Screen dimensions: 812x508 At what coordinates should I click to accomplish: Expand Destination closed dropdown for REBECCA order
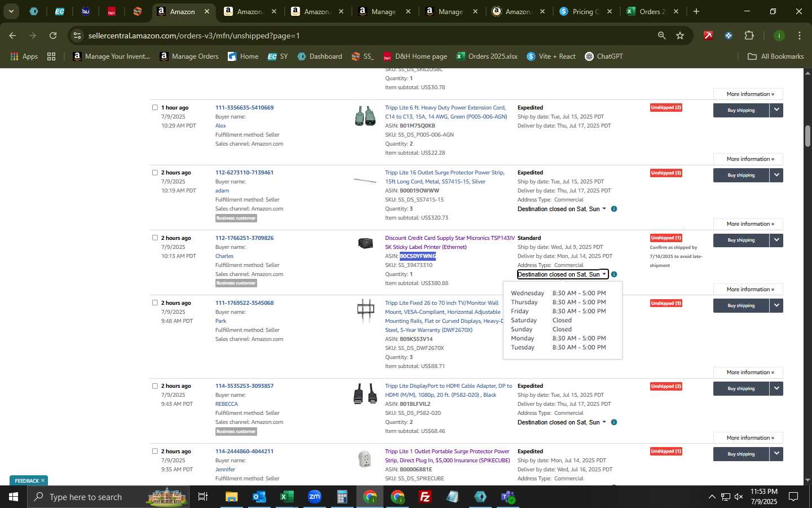point(562,422)
